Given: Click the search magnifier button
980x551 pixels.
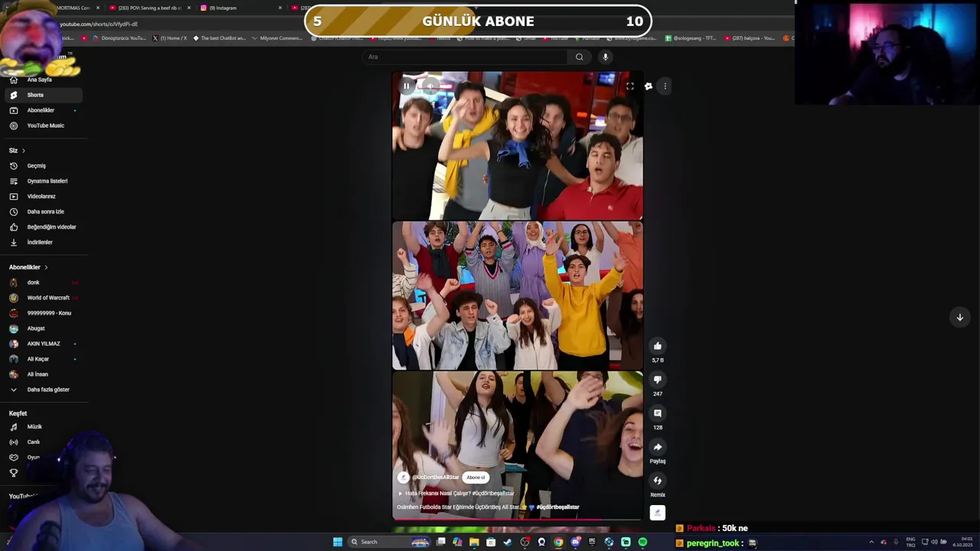Looking at the screenshot, I should 580,57.
